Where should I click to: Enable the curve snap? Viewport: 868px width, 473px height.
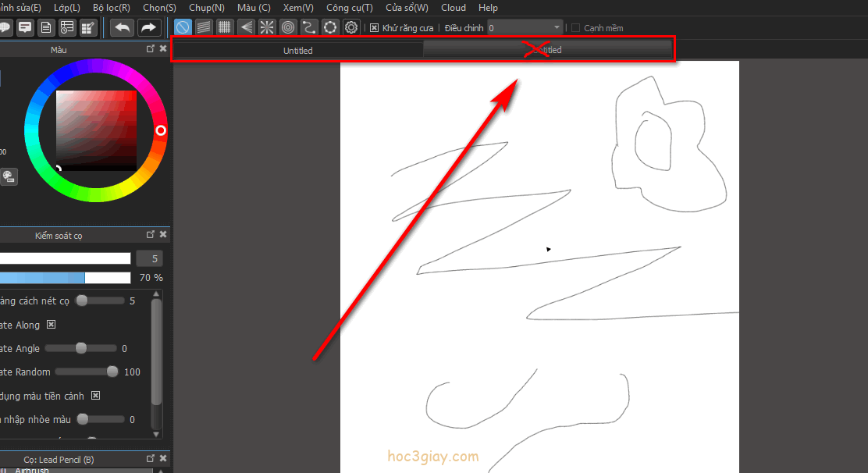(309, 27)
